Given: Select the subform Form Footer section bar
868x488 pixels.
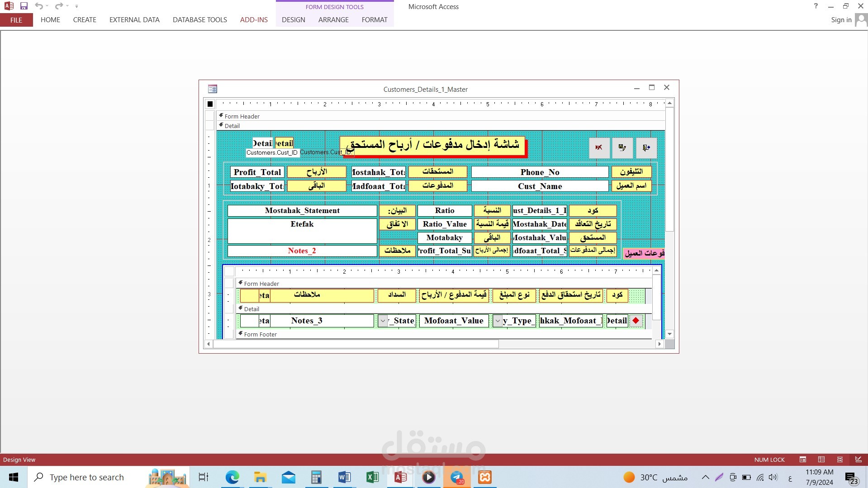Looking at the screenshot, I should 444,334.
